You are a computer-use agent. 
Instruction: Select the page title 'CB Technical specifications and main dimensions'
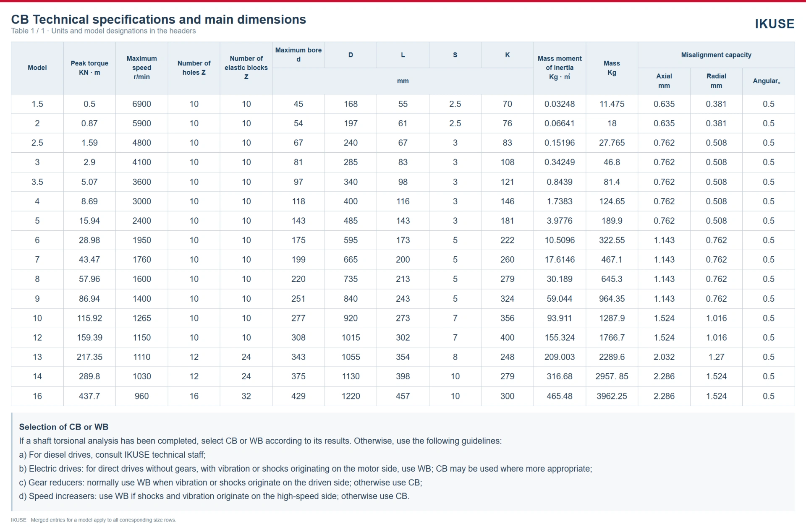click(x=158, y=19)
